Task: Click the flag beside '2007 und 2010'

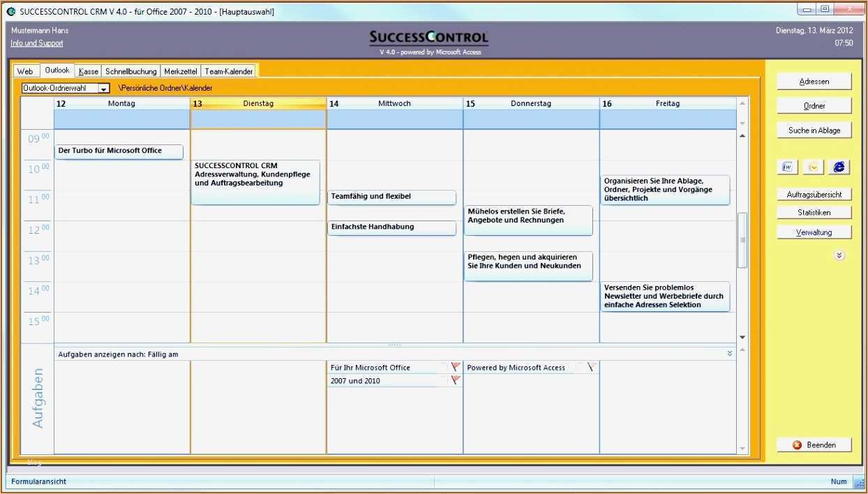Action: pyautogui.click(x=455, y=380)
